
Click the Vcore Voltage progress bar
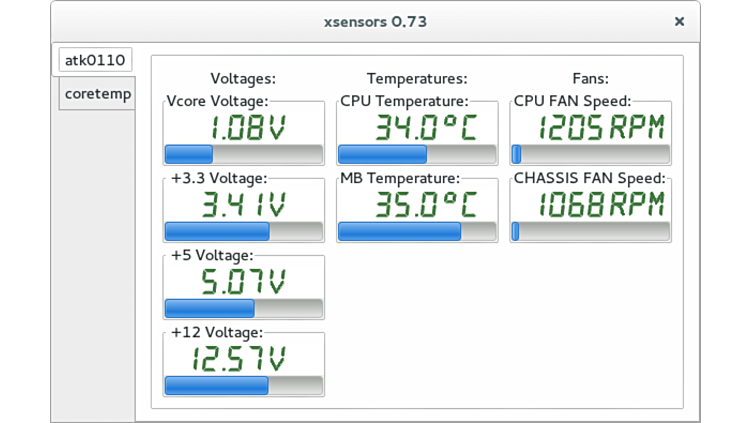243,154
